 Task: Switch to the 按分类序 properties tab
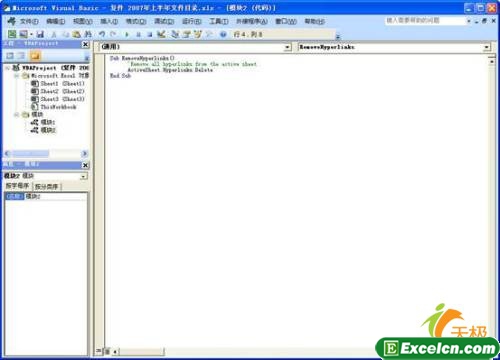[47, 186]
